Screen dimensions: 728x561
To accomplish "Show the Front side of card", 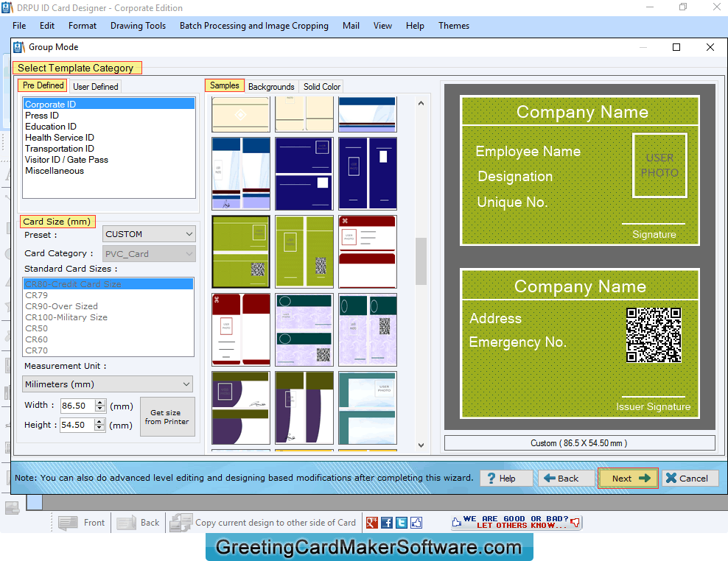I will 83,523.
